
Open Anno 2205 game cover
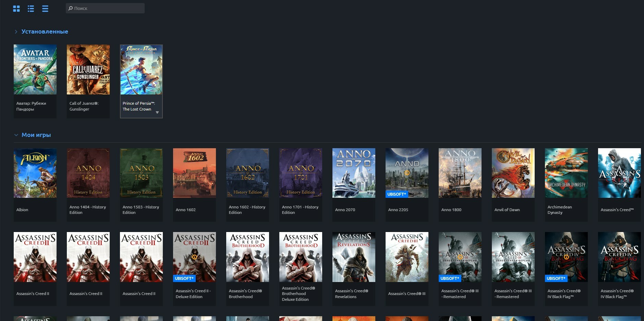pyautogui.click(x=407, y=173)
